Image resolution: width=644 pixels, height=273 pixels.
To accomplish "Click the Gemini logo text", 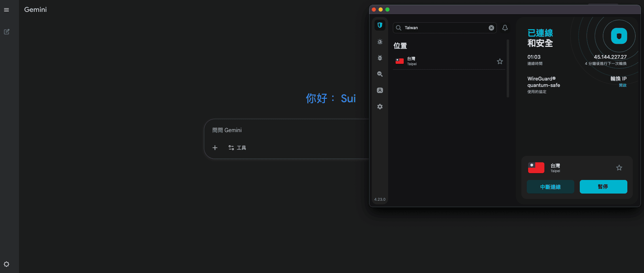I will (36, 10).
